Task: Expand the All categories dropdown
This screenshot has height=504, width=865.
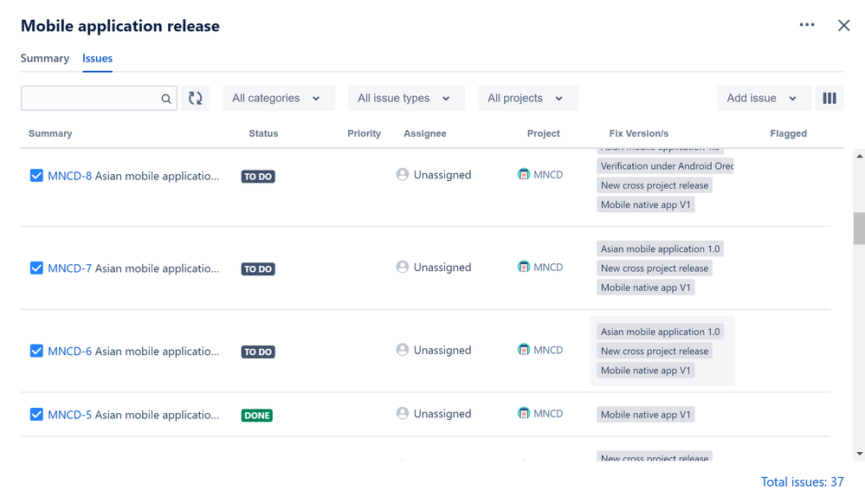Action: [279, 98]
